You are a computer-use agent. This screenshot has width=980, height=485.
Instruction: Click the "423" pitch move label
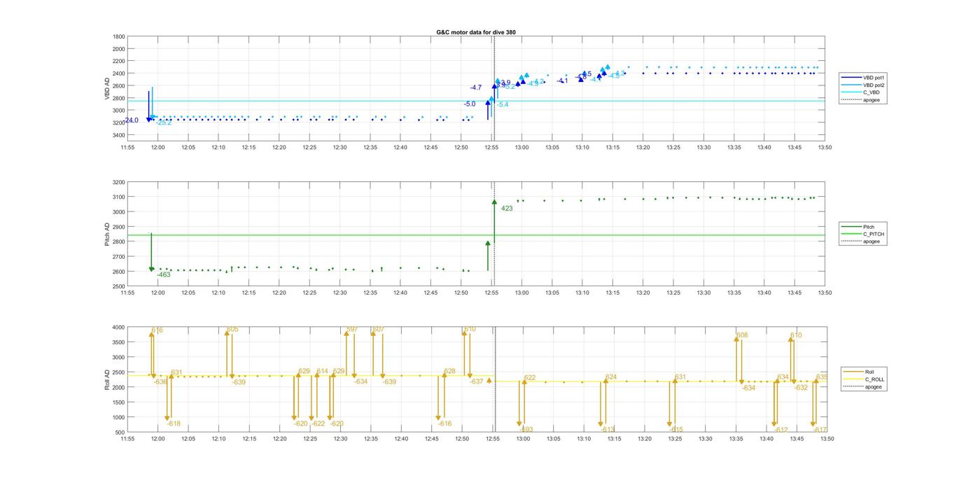click(x=507, y=209)
